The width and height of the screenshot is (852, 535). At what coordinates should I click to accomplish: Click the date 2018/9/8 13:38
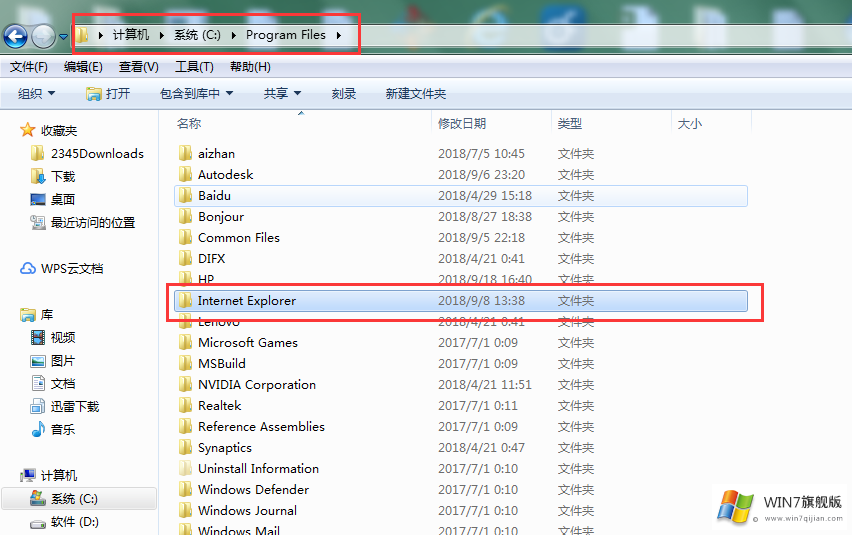(x=481, y=301)
